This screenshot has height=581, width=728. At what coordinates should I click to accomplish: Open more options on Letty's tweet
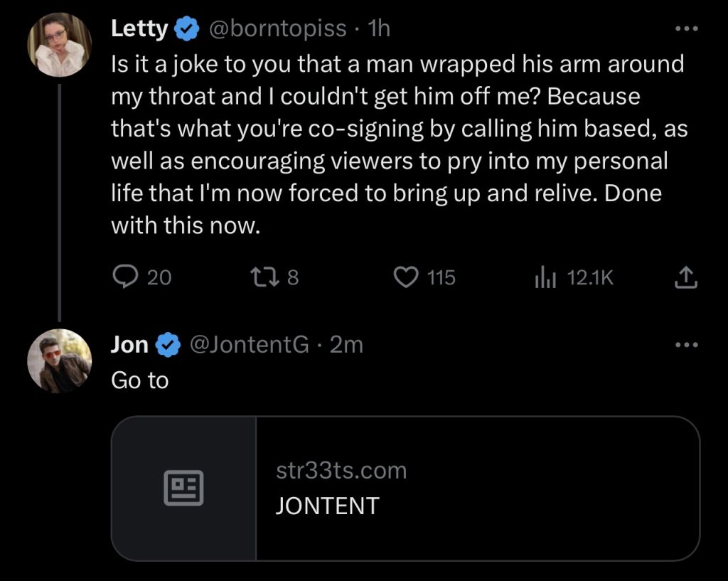pos(686,30)
